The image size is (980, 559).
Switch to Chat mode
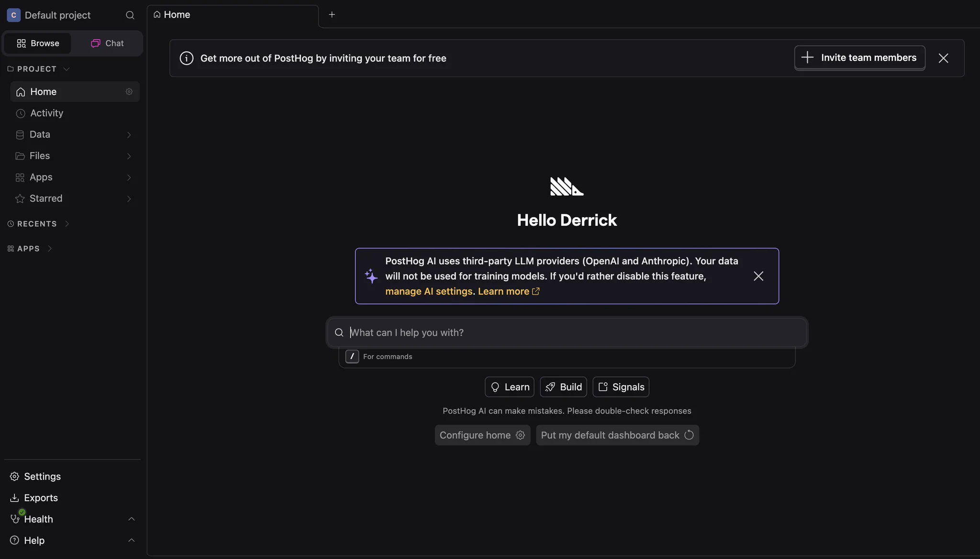107,44
